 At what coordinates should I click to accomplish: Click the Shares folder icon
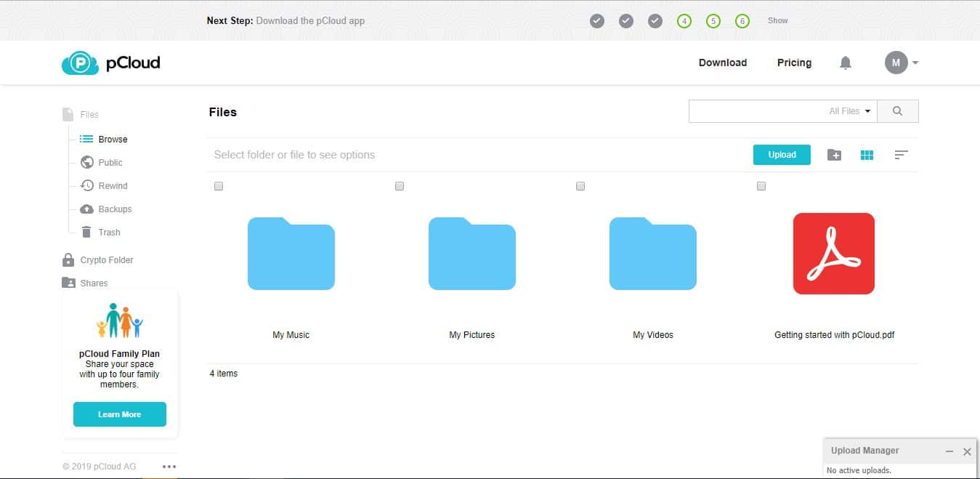(x=68, y=283)
